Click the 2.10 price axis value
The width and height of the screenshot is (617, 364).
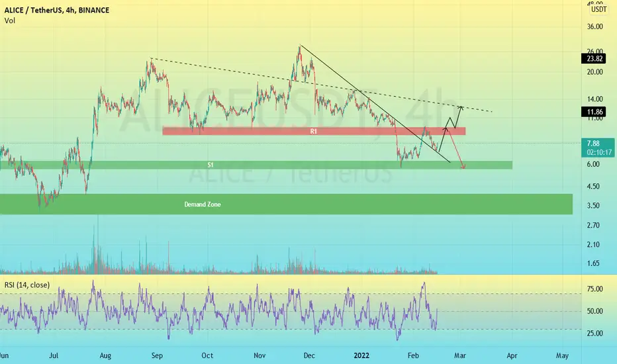tap(593, 244)
